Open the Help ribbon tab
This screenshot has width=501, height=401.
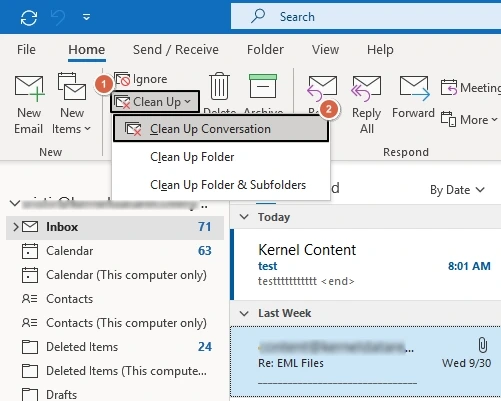pos(380,50)
